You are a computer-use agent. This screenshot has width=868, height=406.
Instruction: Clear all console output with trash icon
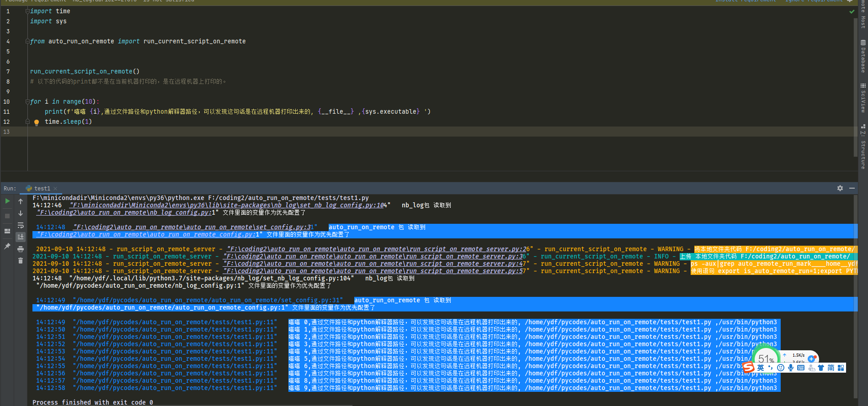[21, 261]
